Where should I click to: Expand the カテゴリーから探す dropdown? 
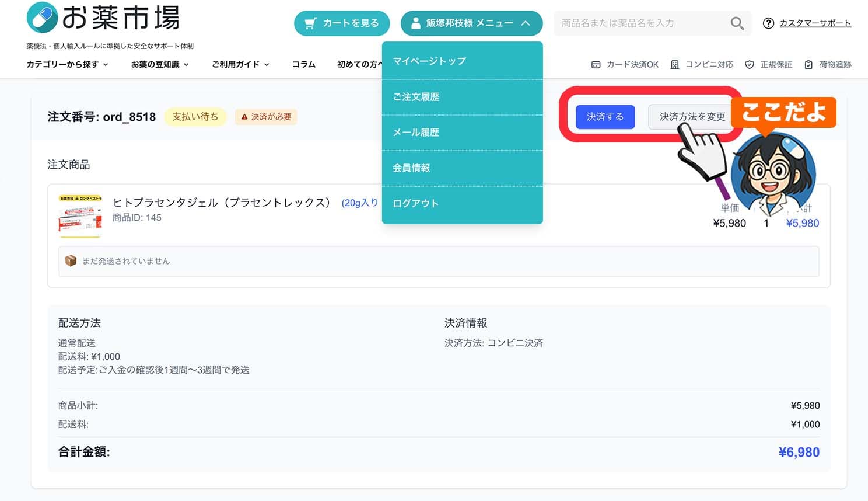pyautogui.click(x=67, y=64)
